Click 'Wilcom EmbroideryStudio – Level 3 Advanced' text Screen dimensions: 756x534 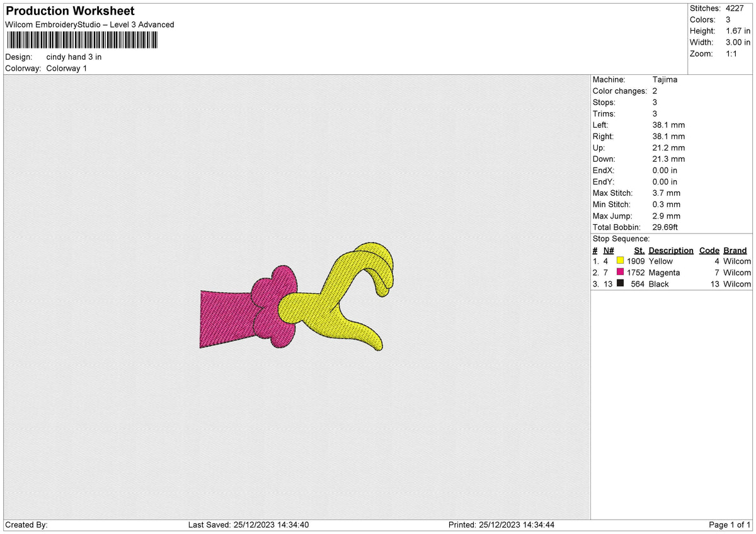pos(89,25)
